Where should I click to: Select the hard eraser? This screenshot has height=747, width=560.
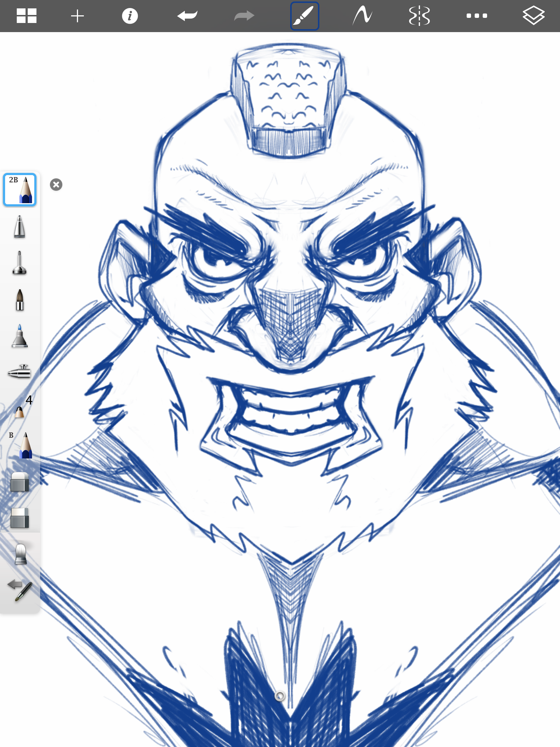point(20,518)
